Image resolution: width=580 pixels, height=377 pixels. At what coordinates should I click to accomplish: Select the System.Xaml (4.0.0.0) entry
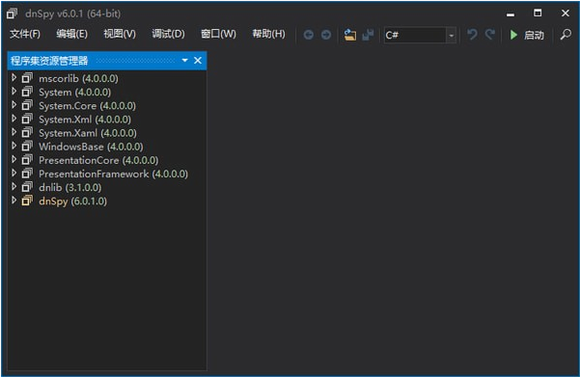(88, 133)
